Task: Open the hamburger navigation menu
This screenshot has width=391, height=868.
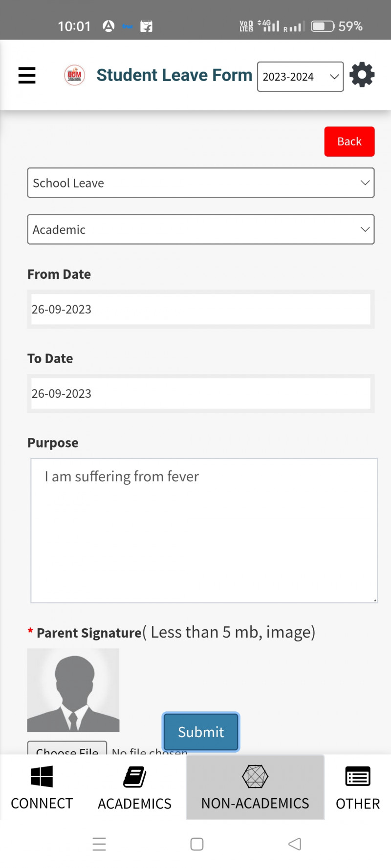Action: 27,75
